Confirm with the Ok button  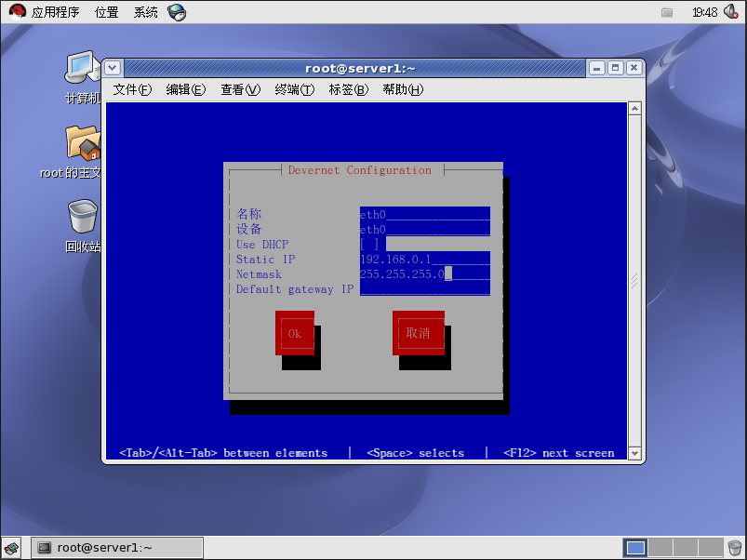point(294,333)
